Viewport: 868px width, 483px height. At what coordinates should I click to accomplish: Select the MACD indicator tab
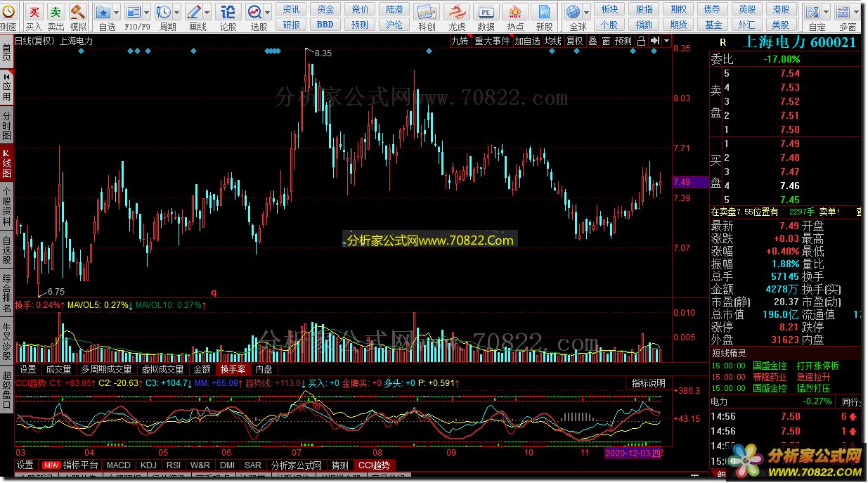click(x=119, y=465)
